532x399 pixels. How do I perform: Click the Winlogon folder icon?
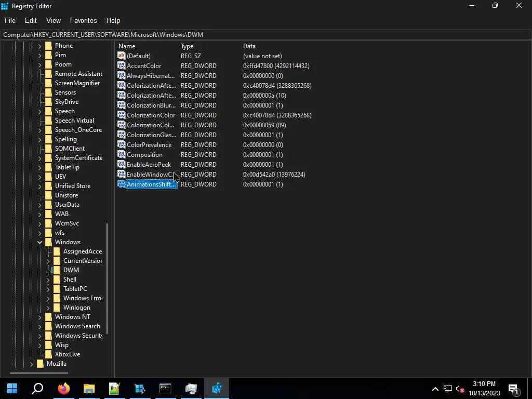[57, 308]
